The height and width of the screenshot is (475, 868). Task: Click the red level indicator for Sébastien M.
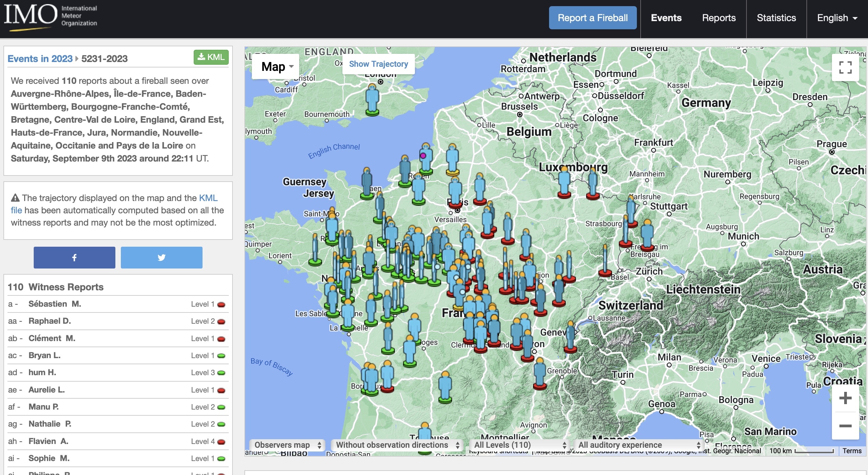coord(221,304)
